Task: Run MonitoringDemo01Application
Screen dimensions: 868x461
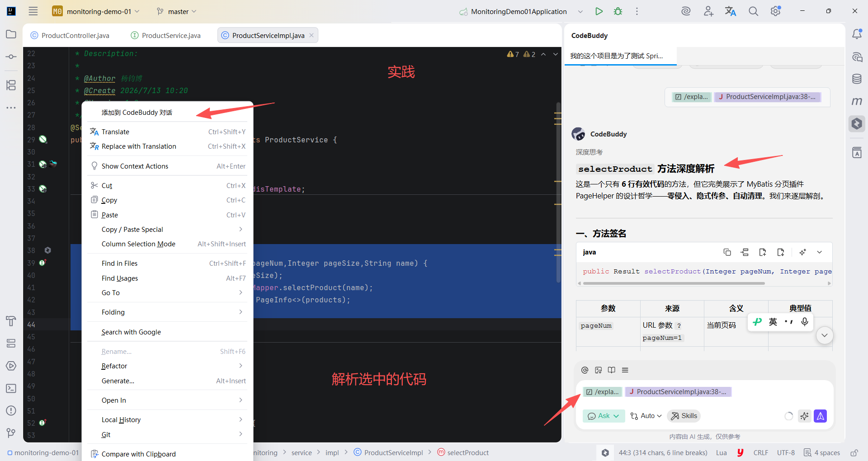Action: coord(599,11)
